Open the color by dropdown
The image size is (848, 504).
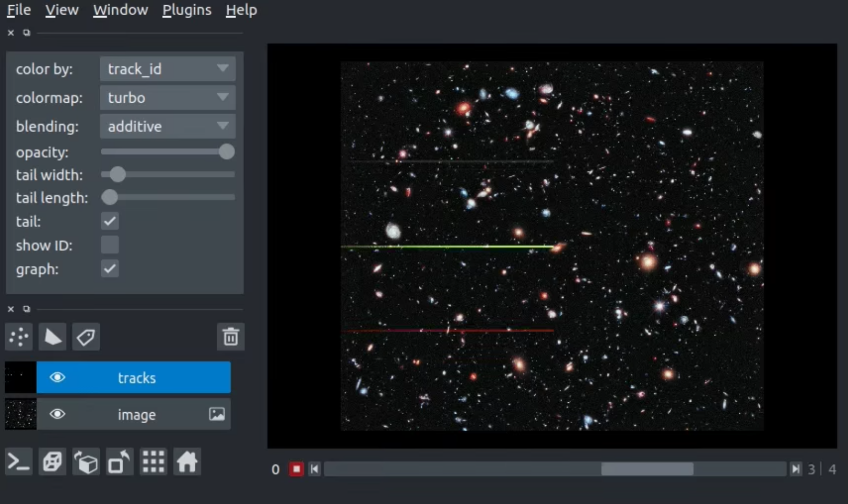(167, 69)
